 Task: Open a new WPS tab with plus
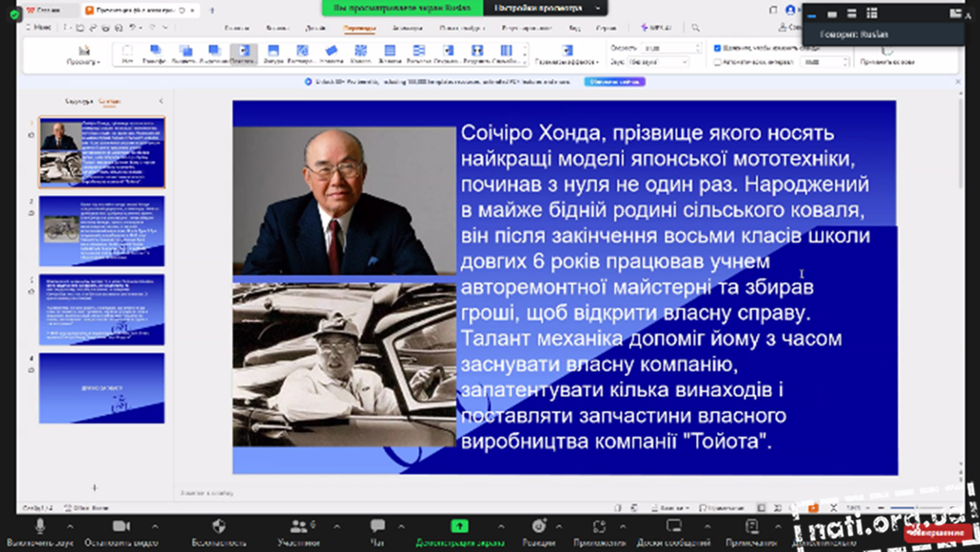[x=212, y=10]
